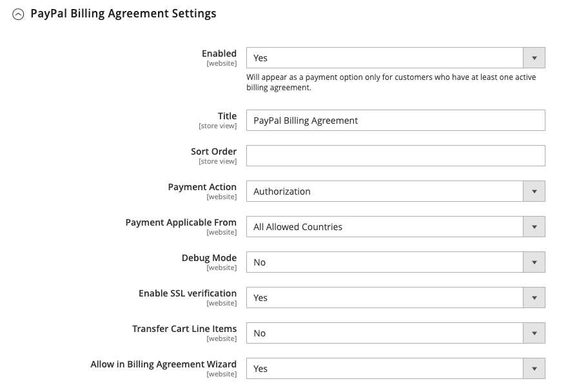The image size is (588, 390).
Task: Open Enable SSL verification select
Action: coord(396,297)
